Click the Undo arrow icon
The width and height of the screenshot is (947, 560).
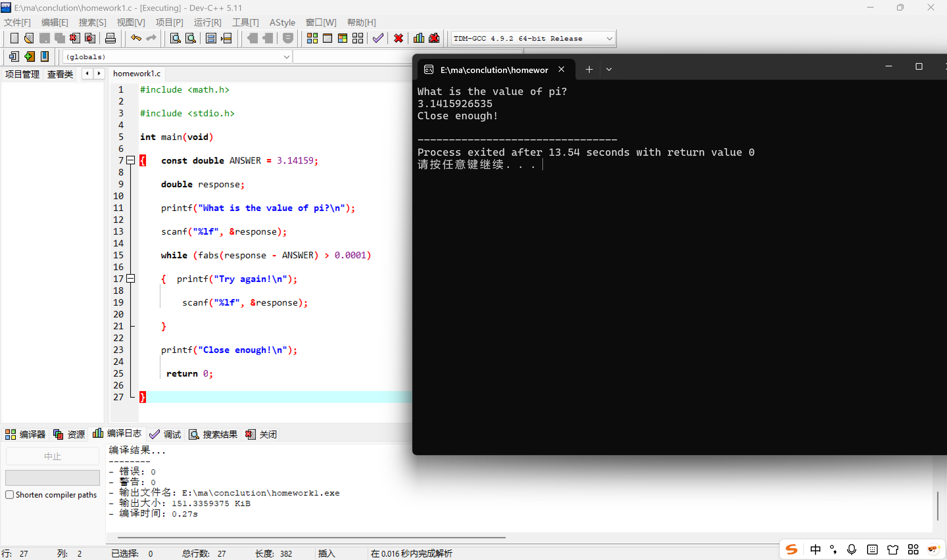pyautogui.click(x=136, y=38)
